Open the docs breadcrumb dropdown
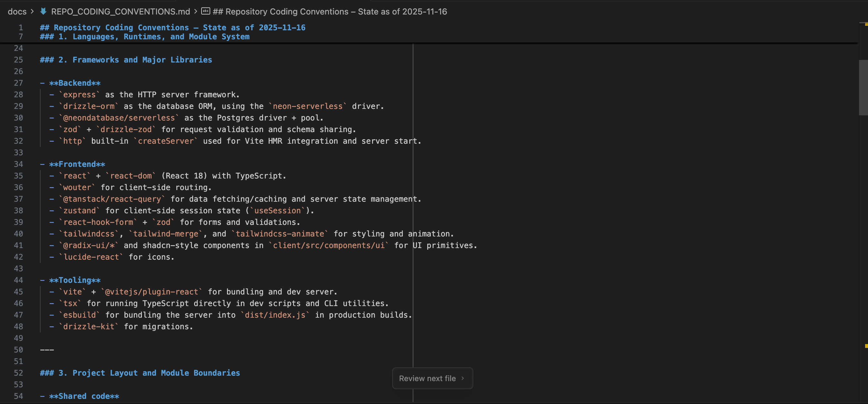The image size is (868, 404). [x=17, y=11]
